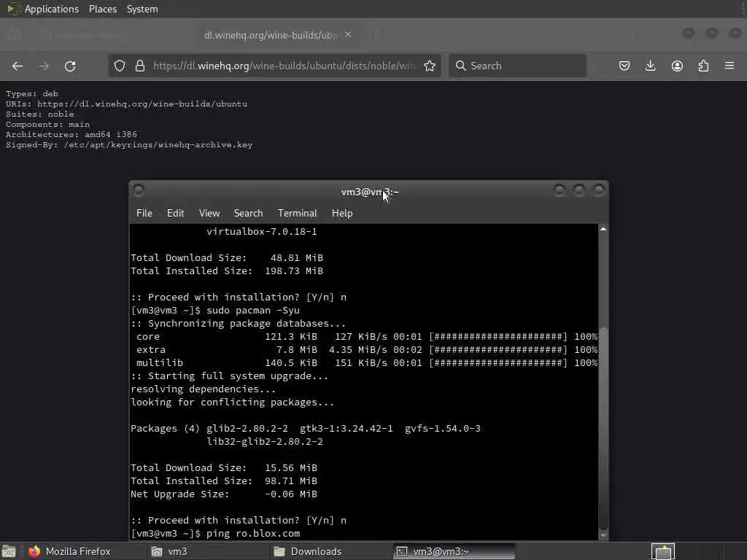The width and height of the screenshot is (747, 560).
Task: Click the padlock site security icon
Action: point(139,66)
